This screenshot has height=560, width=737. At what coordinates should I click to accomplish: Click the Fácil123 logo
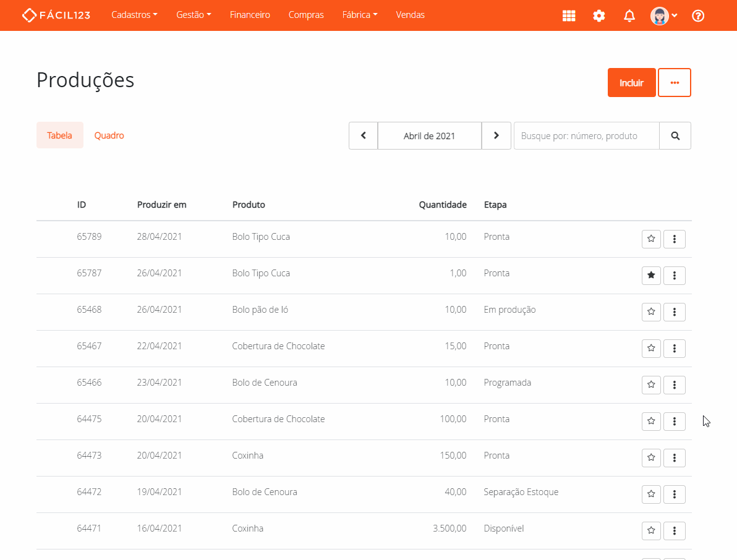pos(56,15)
